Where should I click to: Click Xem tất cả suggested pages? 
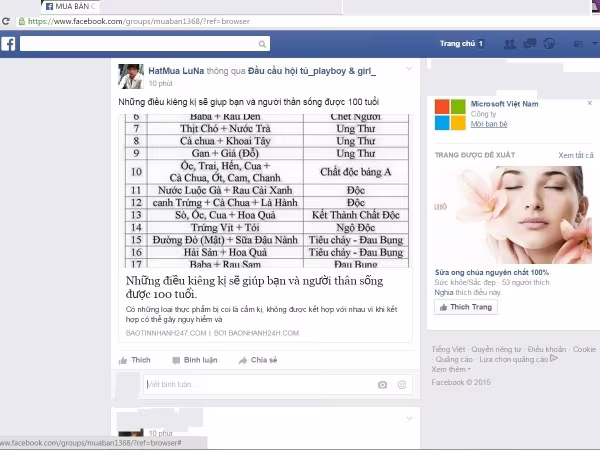click(576, 155)
